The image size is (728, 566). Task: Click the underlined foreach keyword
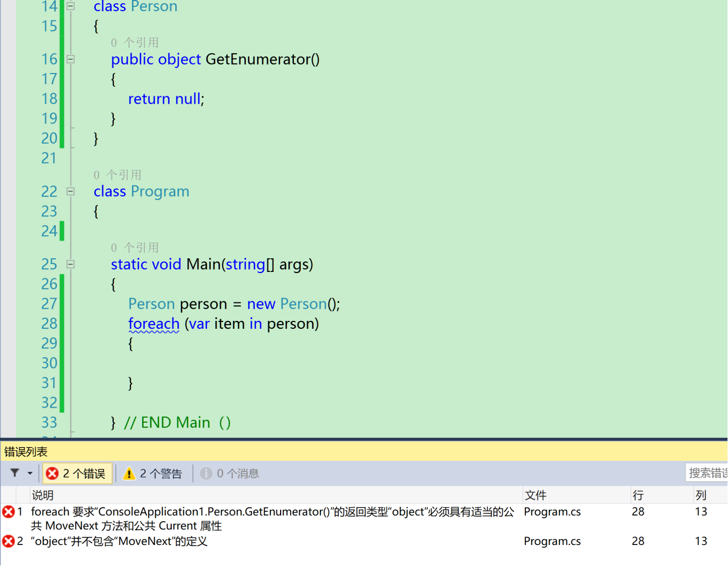coord(154,324)
